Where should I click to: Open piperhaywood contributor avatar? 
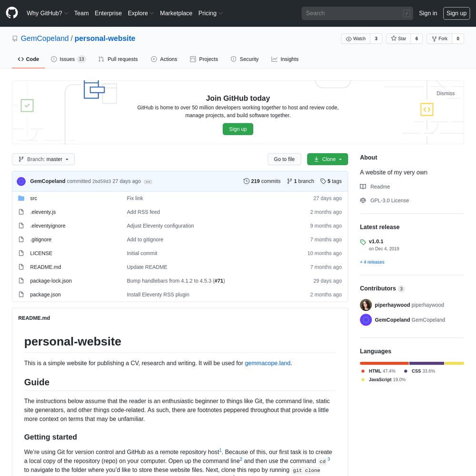coord(366,305)
